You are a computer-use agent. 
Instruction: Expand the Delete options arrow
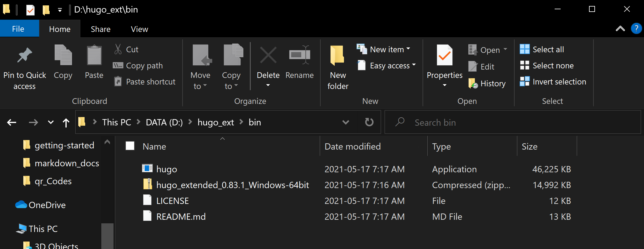(x=268, y=85)
